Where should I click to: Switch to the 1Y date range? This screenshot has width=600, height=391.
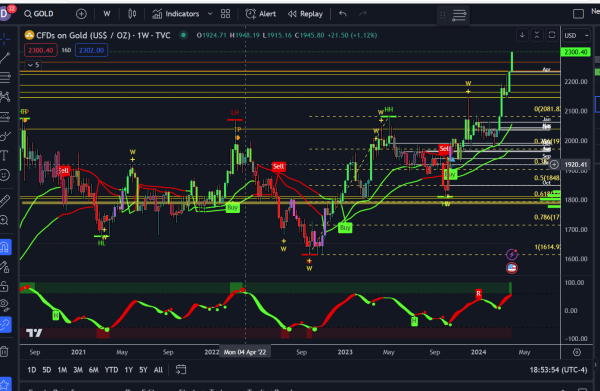129,370
